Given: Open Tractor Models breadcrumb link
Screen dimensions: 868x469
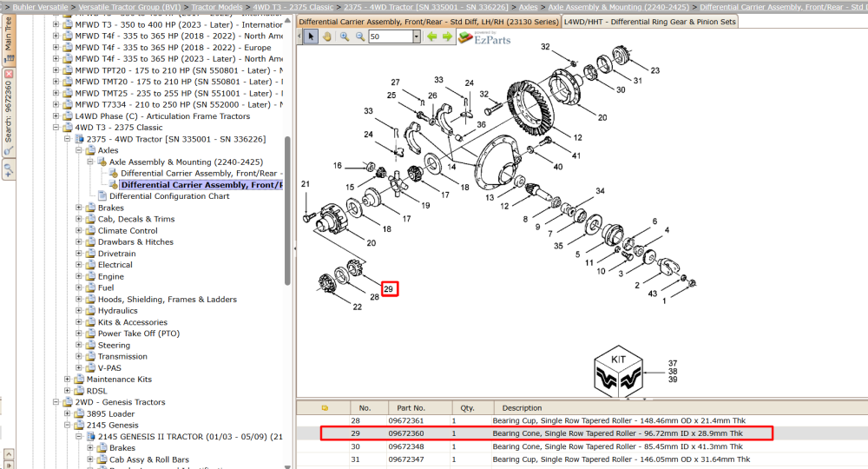Looking at the screenshot, I should point(217,7).
